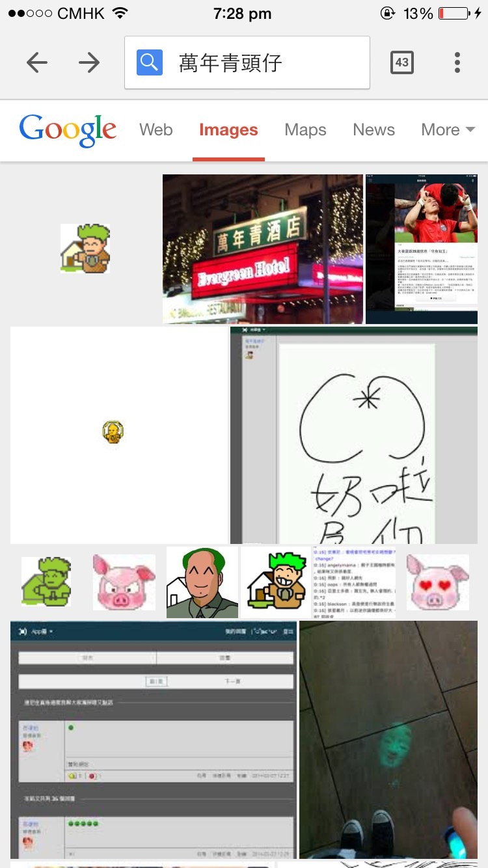The image size is (488, 868).
Task: Tap the Google logo
Action: (x=68, y=129)
